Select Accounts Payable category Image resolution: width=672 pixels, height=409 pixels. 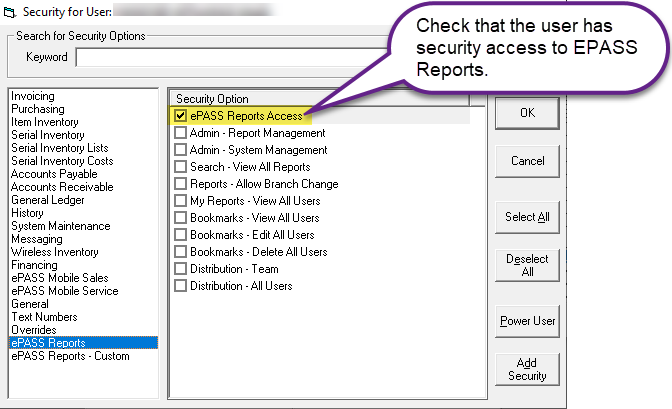click(x=54, y=174)
